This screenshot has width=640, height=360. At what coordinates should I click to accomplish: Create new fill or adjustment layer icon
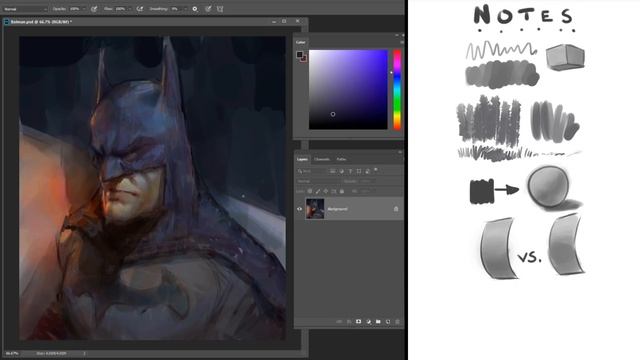click(x=369, y=322)
